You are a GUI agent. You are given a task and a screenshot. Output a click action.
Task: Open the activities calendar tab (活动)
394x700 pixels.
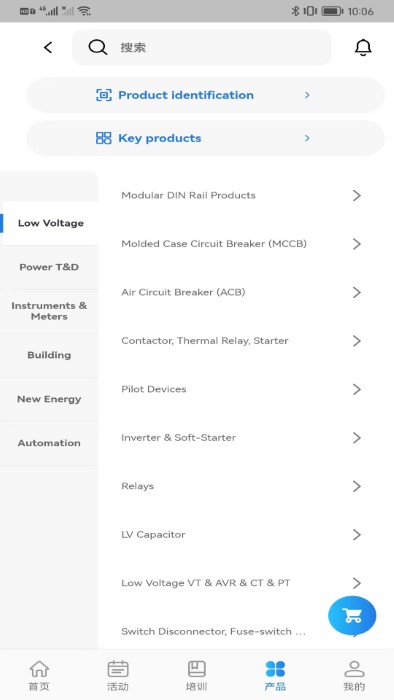[x=118, y=676]
